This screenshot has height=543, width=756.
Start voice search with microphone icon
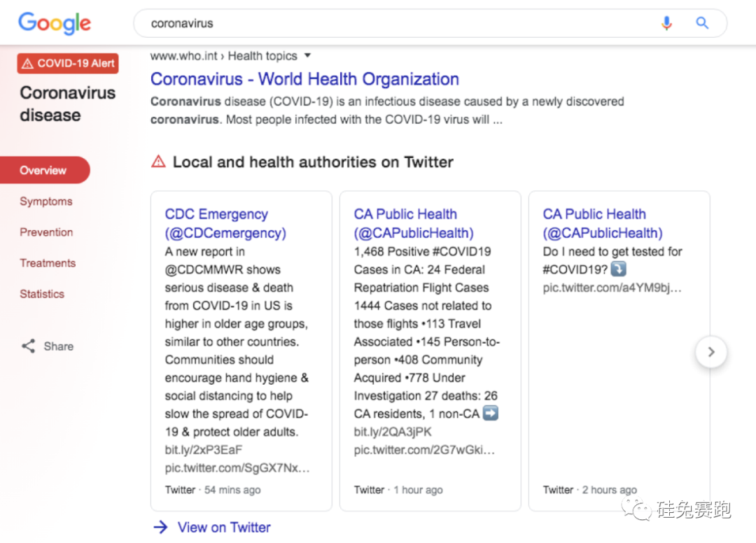(x=666, y=23)
